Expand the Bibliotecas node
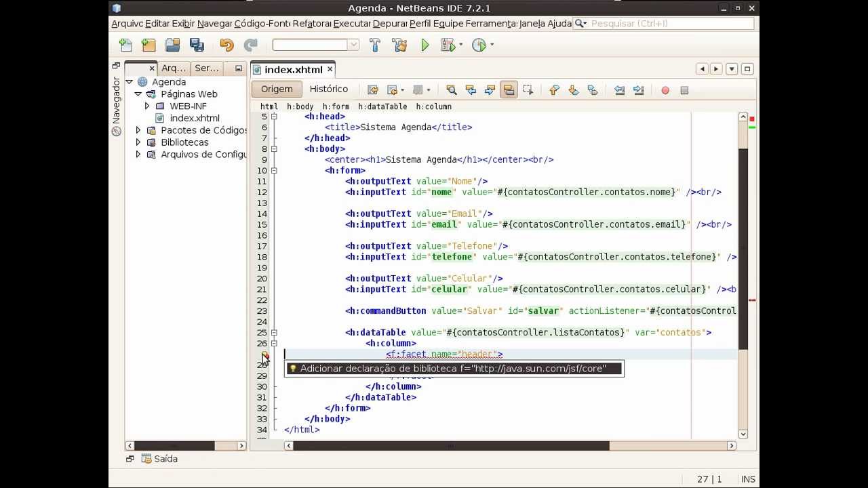This screenshot has height=488, width=868. (138, 142)
